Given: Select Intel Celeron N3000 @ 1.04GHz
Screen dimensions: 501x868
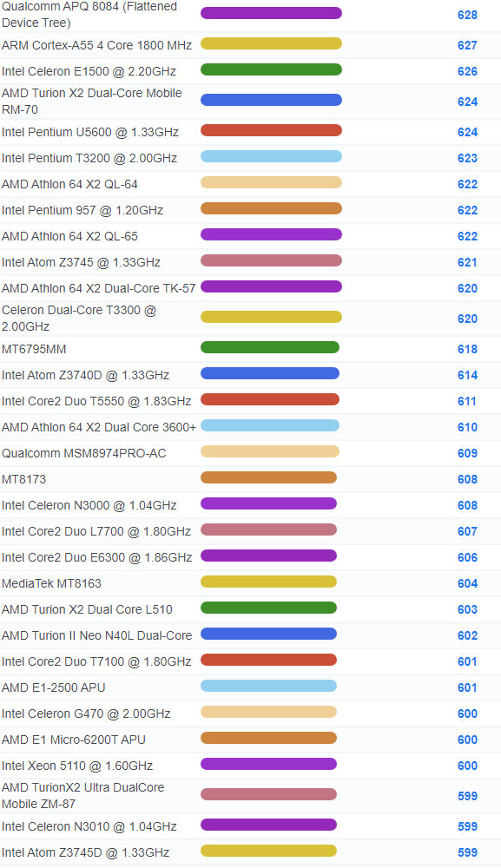Looking at the screenshot, I should coord(89,505).
